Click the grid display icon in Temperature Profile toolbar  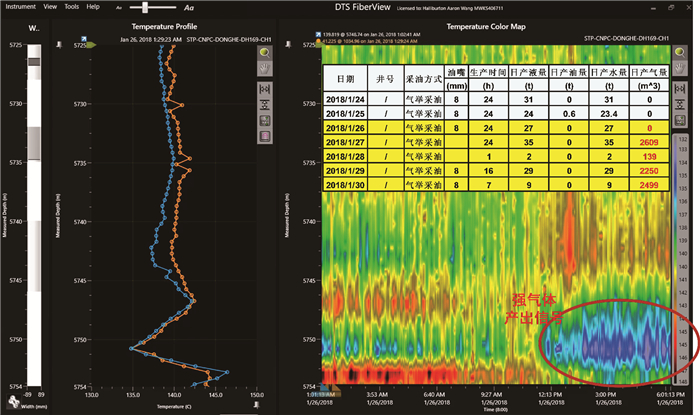(266, 119)
